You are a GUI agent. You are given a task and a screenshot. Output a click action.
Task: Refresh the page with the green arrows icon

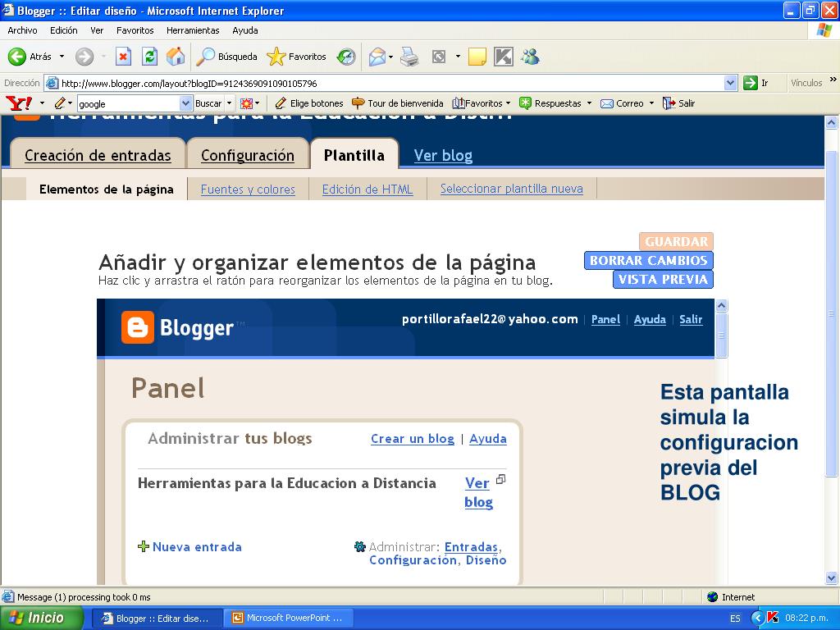click(149, 57)
